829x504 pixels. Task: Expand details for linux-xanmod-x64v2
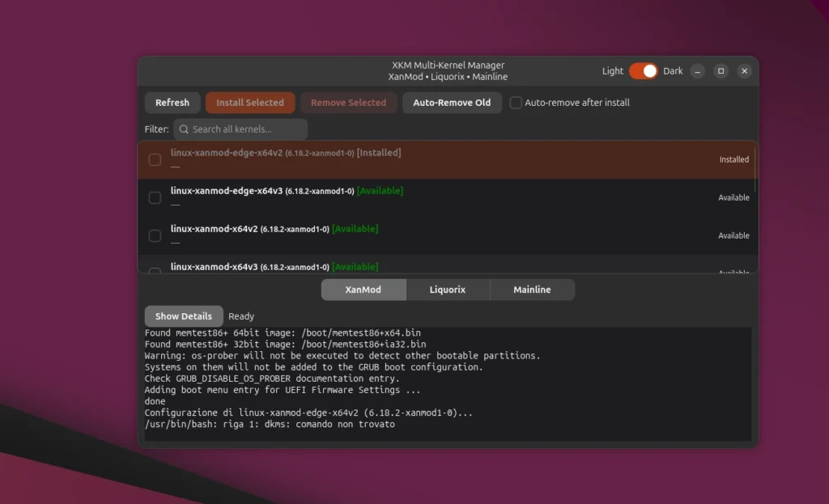pyautogui.click(x=174, y=243)
